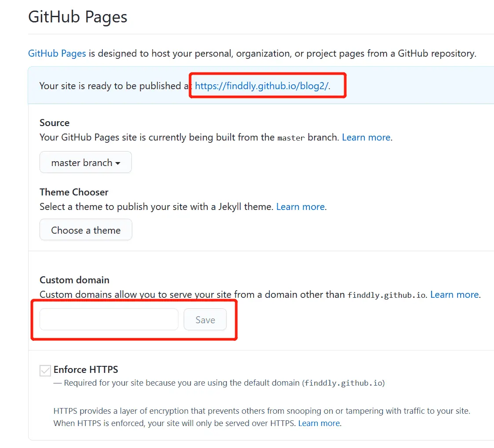Click the GitHub Pages page heading
This screenshot has height=448, width=494.
point(78,17)
